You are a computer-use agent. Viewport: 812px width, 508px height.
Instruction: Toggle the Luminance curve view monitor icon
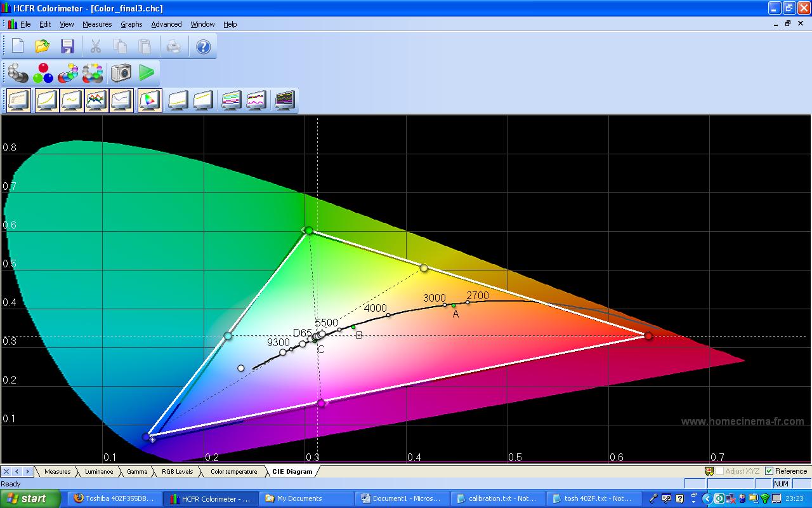click(47, 100)
